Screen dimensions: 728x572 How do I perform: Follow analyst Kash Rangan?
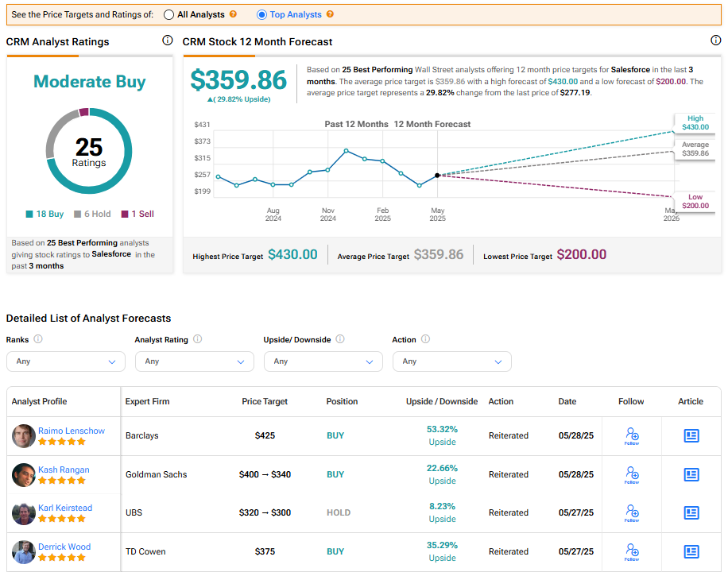click(x=632, y=475)
